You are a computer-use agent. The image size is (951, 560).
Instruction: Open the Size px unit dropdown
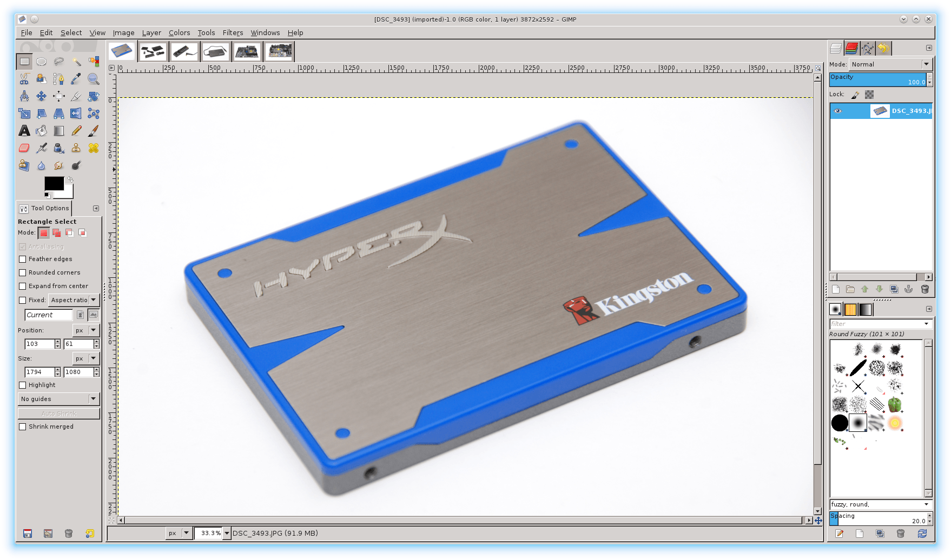click(86, 358)
